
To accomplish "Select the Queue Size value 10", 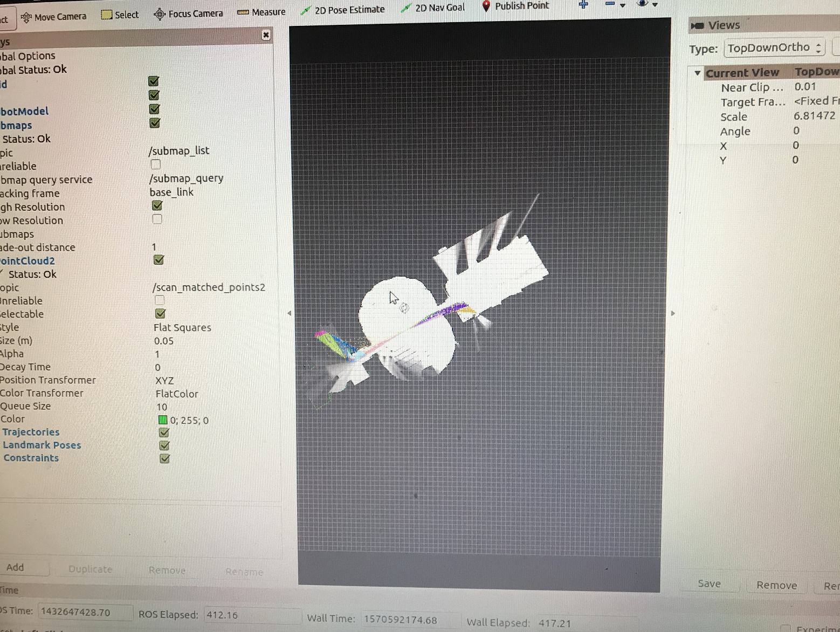I will [x=162, y=407].
